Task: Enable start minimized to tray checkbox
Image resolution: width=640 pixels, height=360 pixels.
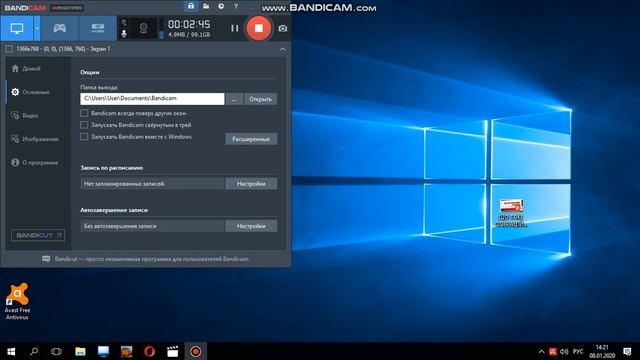Action: click(84, 125)
